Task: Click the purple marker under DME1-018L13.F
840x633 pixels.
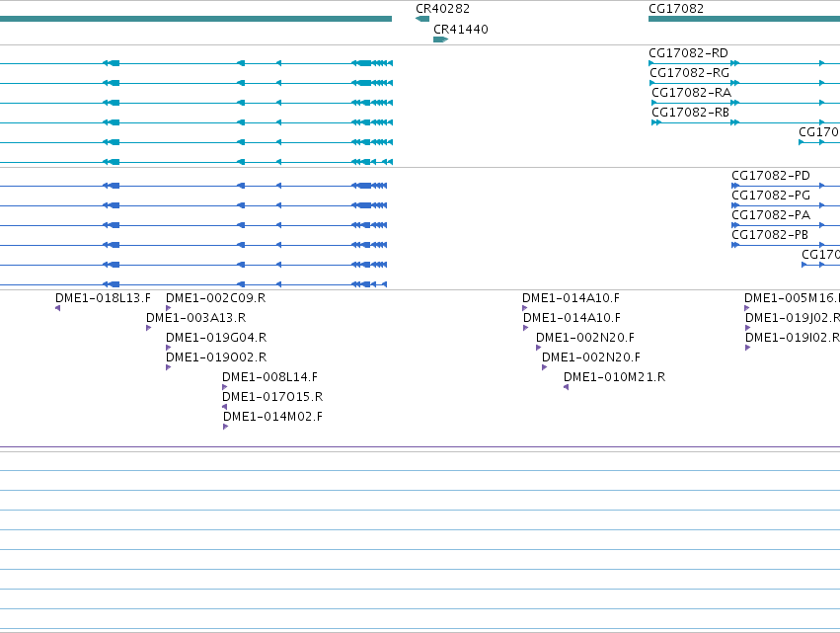Action: point(58,308)
